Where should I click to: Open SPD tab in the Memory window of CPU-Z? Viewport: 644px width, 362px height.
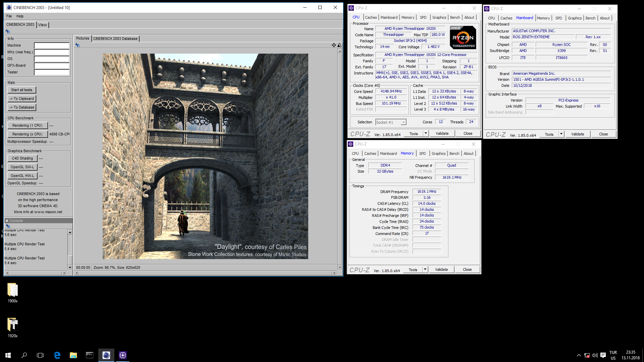[422, 154]
